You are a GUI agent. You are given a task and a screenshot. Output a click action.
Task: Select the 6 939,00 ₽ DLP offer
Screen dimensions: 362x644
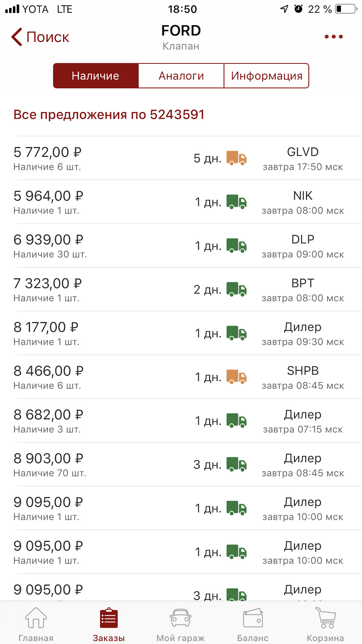point(181,246)
